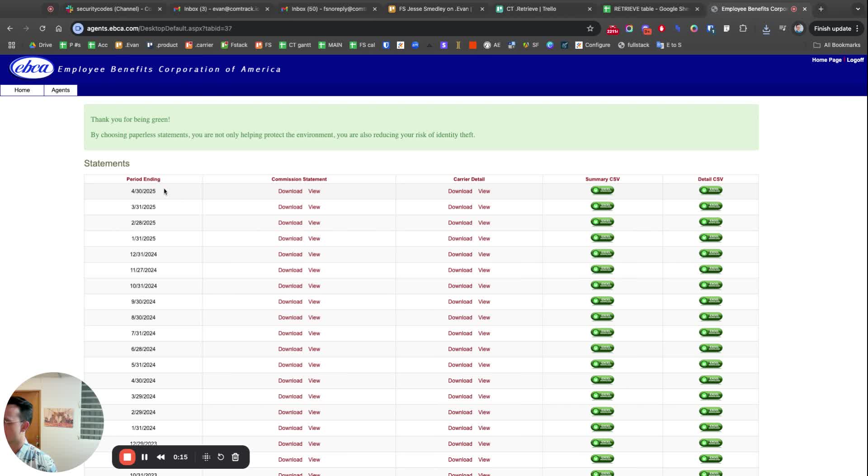Screen dimensions: 868x476
Task: Bookmark this page with star icon
Action: (x=590, y=28)
